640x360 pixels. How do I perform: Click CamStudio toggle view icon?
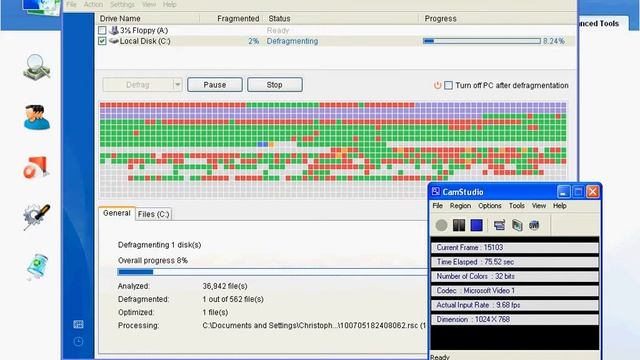499,225
